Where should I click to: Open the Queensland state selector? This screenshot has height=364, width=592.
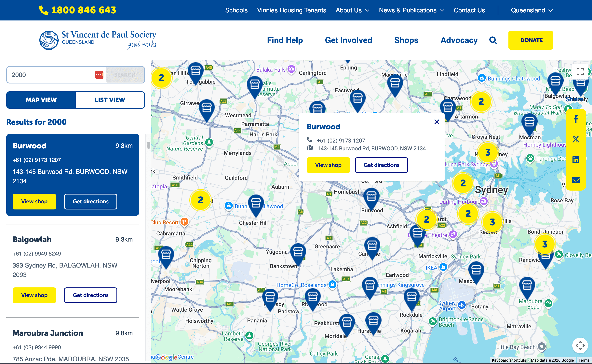[x=532, y=10]
